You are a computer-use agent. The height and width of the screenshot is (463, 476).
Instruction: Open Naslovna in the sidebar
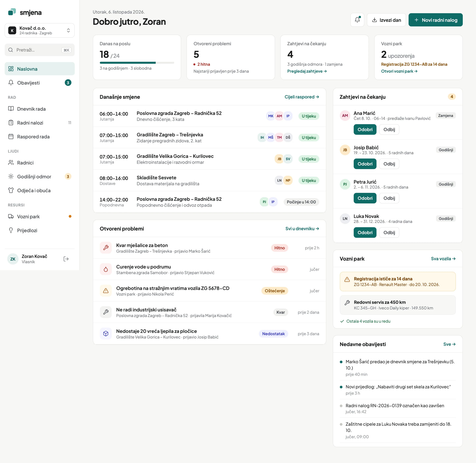click(40, 69)
